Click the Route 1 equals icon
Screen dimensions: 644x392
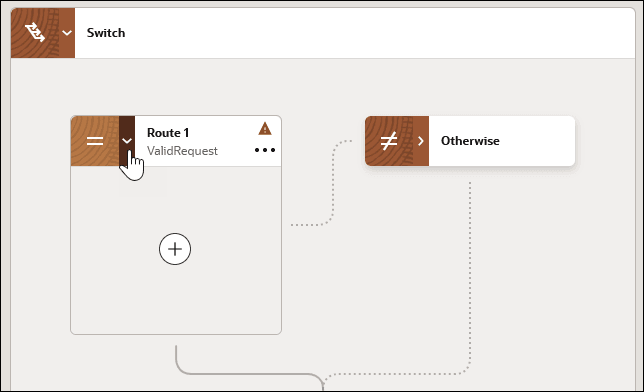(95, 141)
